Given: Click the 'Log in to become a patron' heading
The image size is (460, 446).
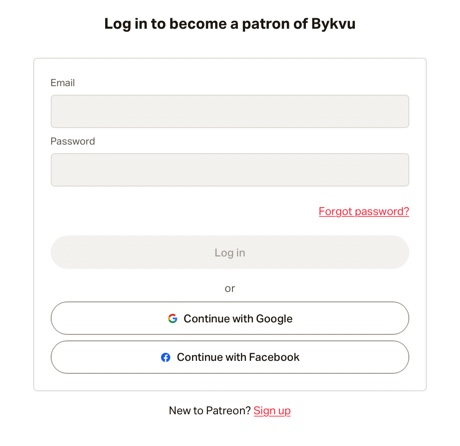Looking at the screenshot, I should click(230, 24).
